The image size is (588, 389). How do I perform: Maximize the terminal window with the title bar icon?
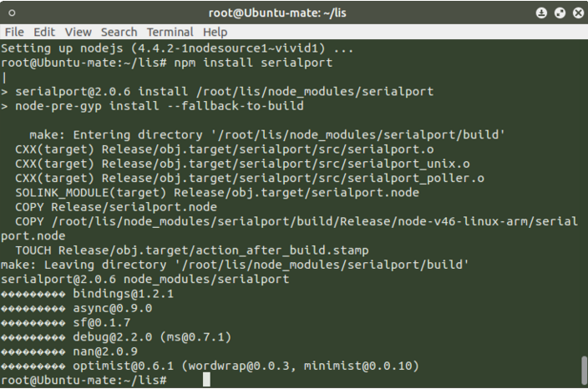click(x=560, y=13)
